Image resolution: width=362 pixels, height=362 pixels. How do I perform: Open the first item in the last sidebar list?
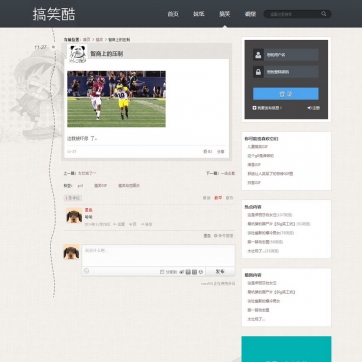262,283
